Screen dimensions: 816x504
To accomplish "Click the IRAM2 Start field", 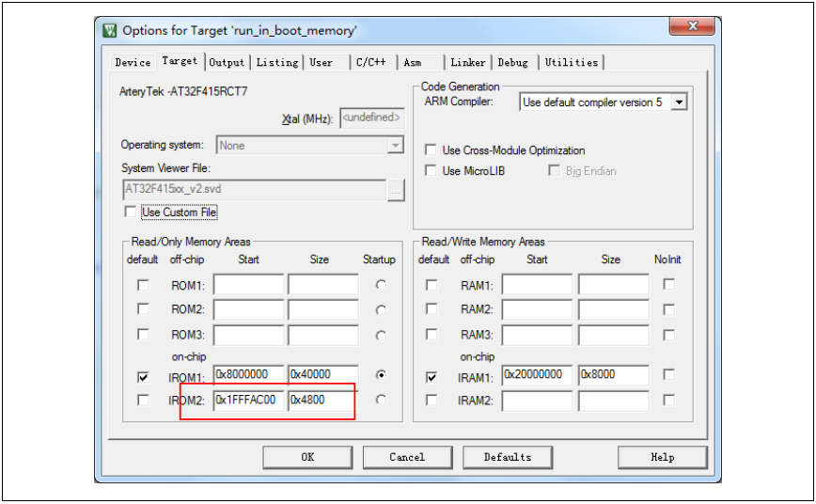I will [x=537, y=401].
